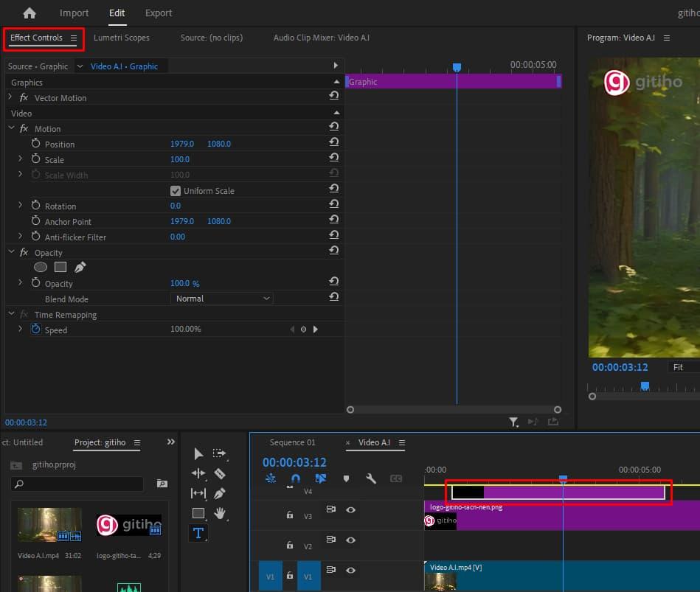Open the Export workspace tab

[x=159, y=13]
